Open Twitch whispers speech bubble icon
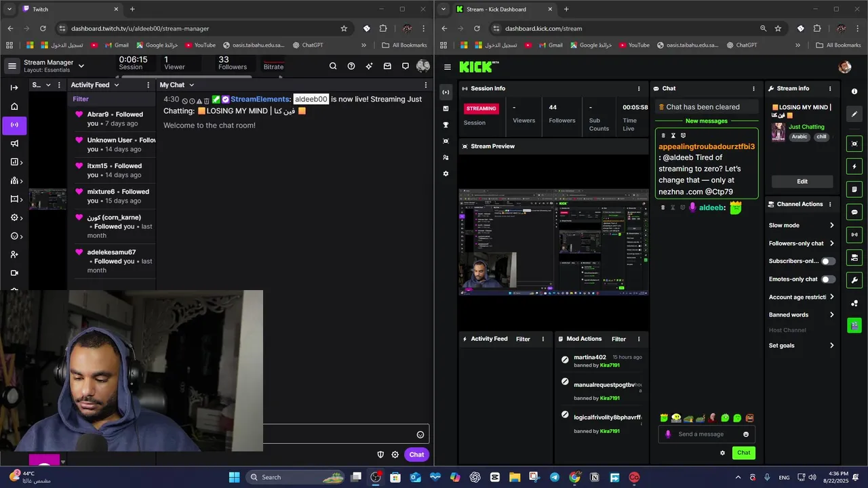868x488 pixels. point(406,66)
